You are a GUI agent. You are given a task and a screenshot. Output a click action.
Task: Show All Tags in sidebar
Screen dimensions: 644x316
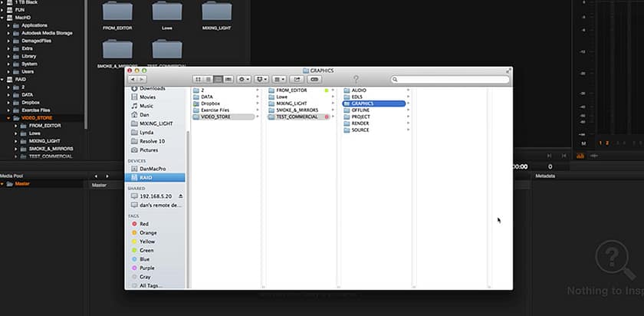tap(146, 285)
